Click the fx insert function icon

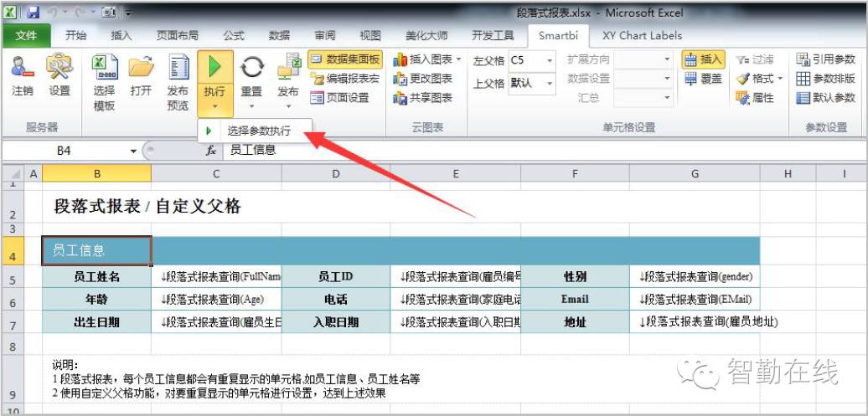point(211,151)
